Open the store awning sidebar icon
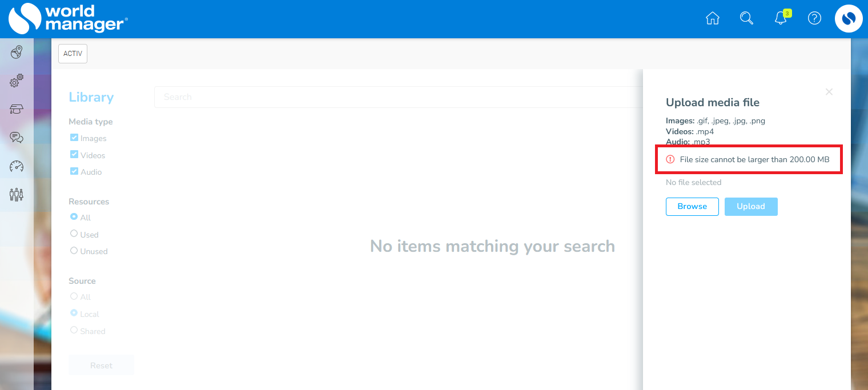 tap(17, 109)
